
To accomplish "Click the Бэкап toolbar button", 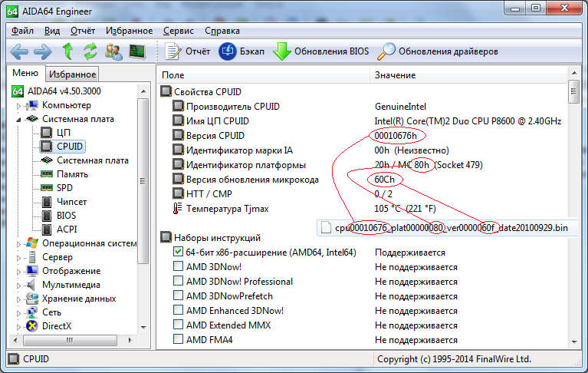I will click(x=241, y=51).
